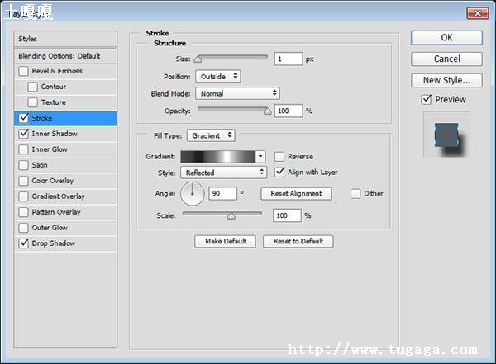Open the gradient Style dropdown set to Reflected
Viewport: 496px width, 364px height.
(x=223, y=173)
